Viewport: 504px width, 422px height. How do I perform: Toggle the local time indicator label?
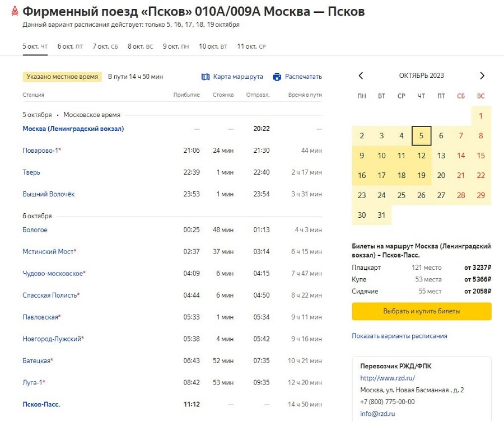[x=62, y=77]
